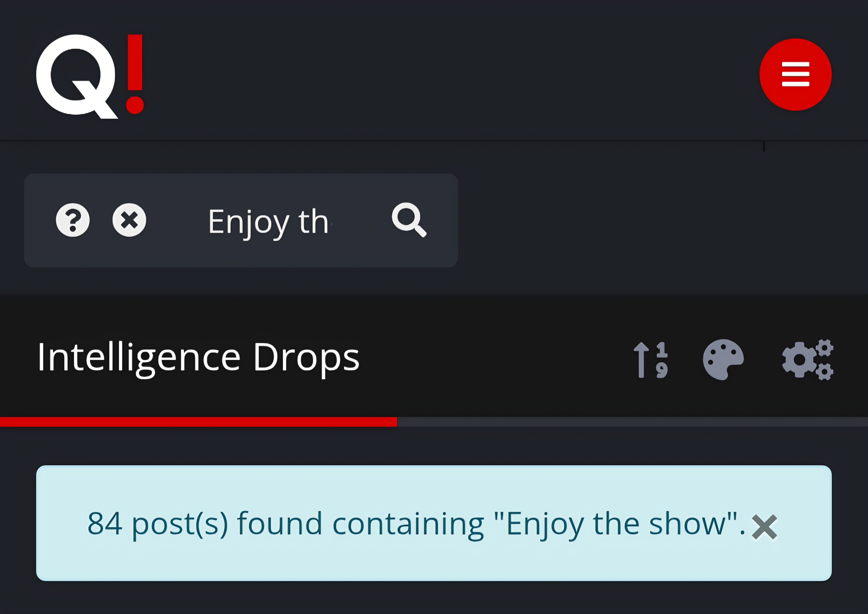
Task: Click the unfilled gray part of progress bar
Action: [633, 422]
